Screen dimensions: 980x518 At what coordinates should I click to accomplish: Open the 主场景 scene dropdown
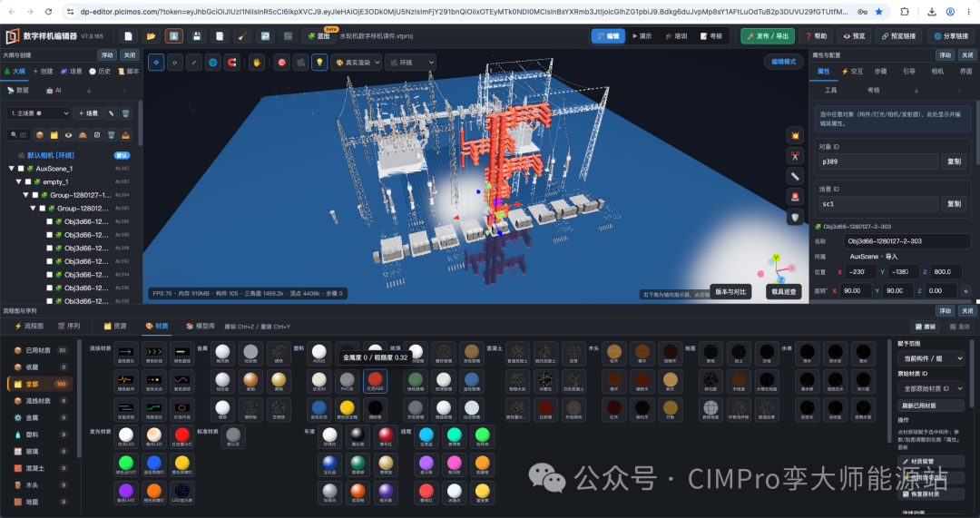pos(39,113)
